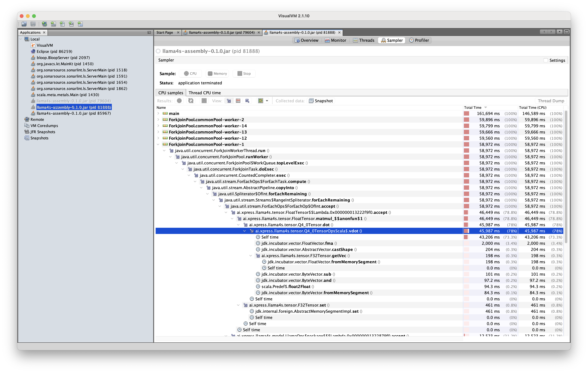Viewport: 588px width, 373px height.
Task: Click the Add VM Coredump toolbar icon
Action: coord(62,24)
